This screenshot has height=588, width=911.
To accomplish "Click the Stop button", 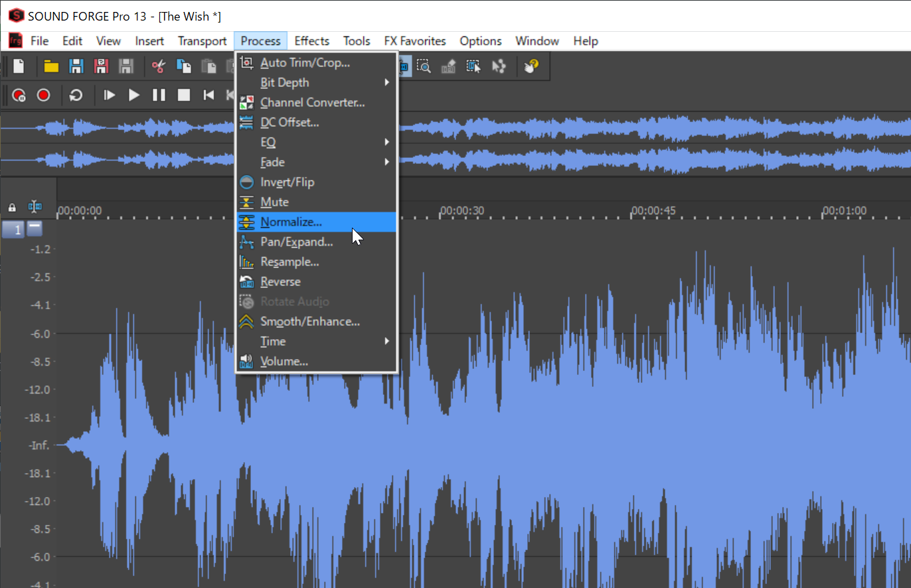I will click(x=184, y=95).
